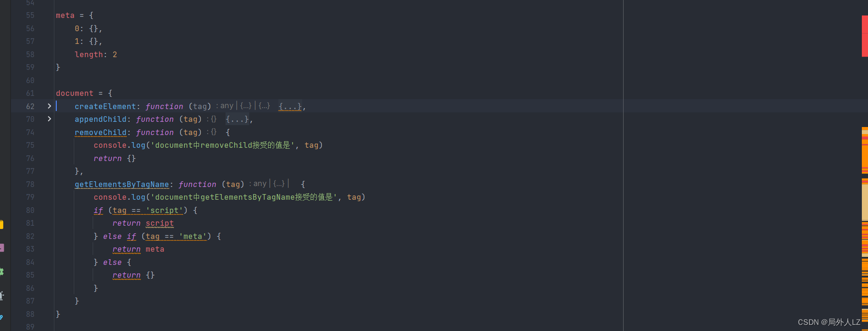Click 'console' on the getElementsByTagName log line
The height and width of the screenshot is (331, 868).
110,197
